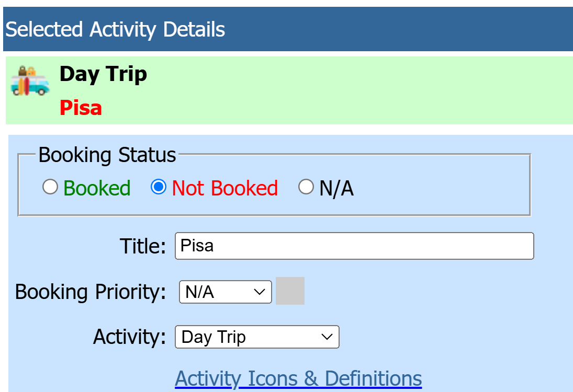Viewport: 573px width, 392px height.
Task: Click the red Not Booked label
Action: 224,188
